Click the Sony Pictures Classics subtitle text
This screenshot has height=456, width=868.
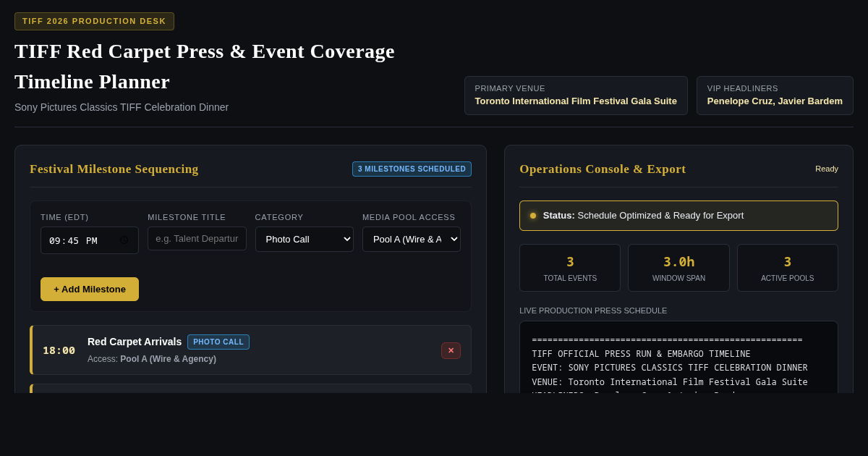pos(122,107)
